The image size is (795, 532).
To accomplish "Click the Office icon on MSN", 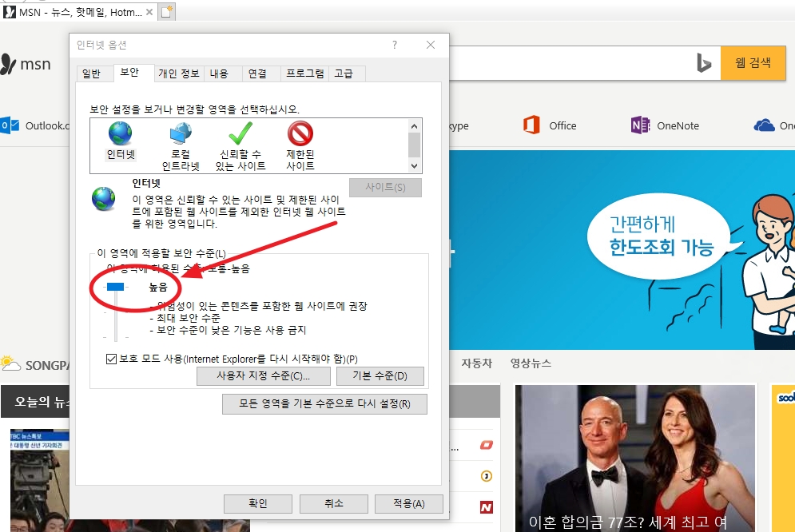I will [x=532, y=125].
